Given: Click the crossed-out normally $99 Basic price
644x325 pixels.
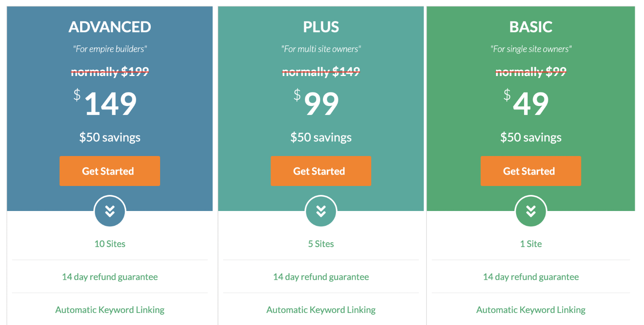Looking at the screenshot, I should (530, 72).
